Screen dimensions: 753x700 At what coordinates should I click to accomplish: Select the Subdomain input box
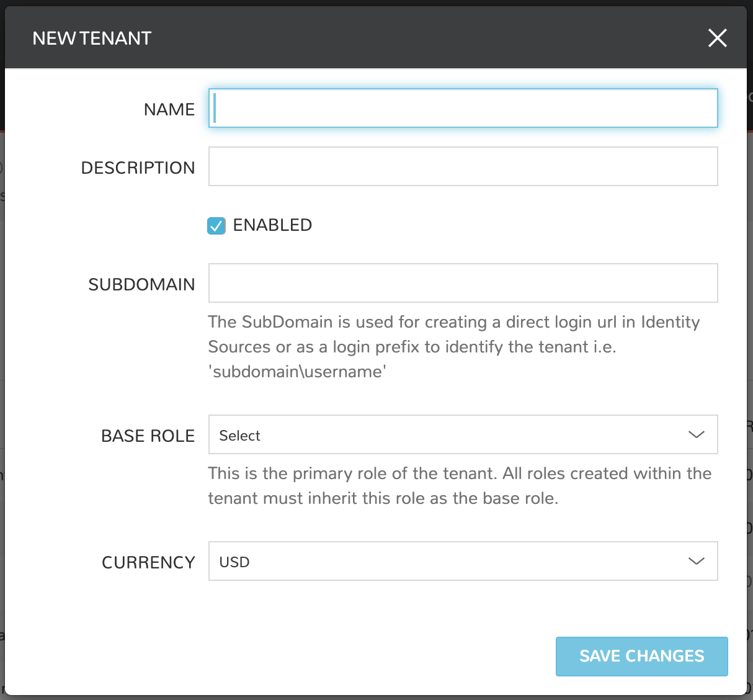pyautogui.click(x=463, y=283)
